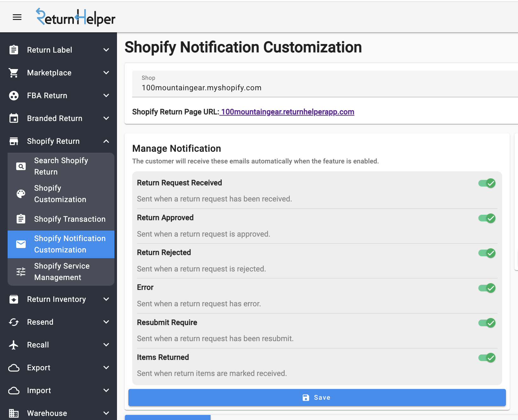Screen dimensions: 518x420
Task: Expand the Marketplace section chevron
Action: point(107,73)
